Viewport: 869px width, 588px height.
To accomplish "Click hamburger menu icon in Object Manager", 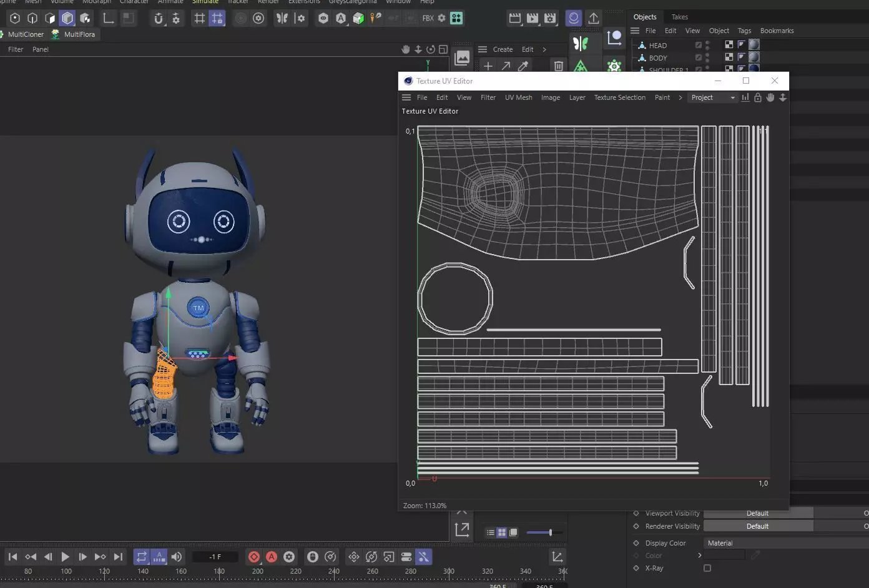I will tap(635, 31).
